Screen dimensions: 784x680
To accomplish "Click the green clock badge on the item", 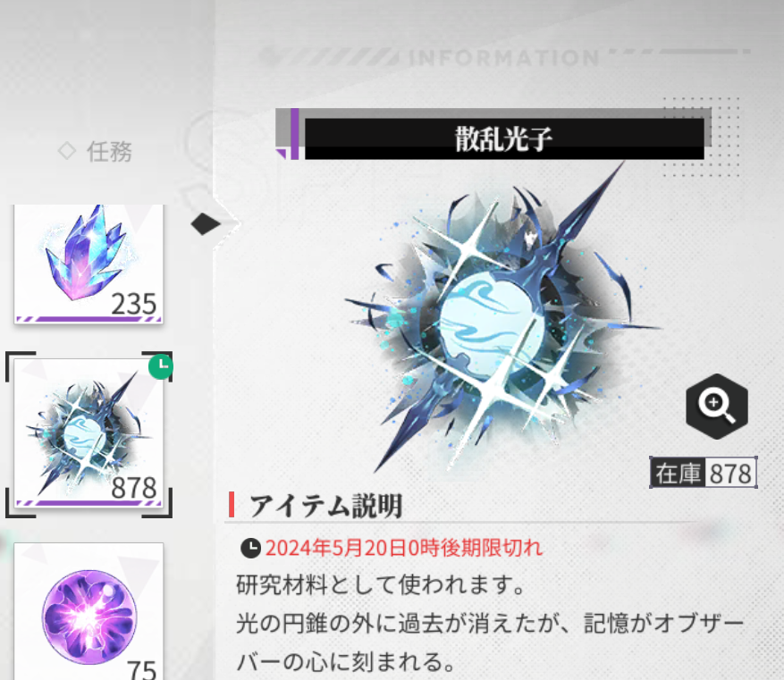I will pos(161,366).
